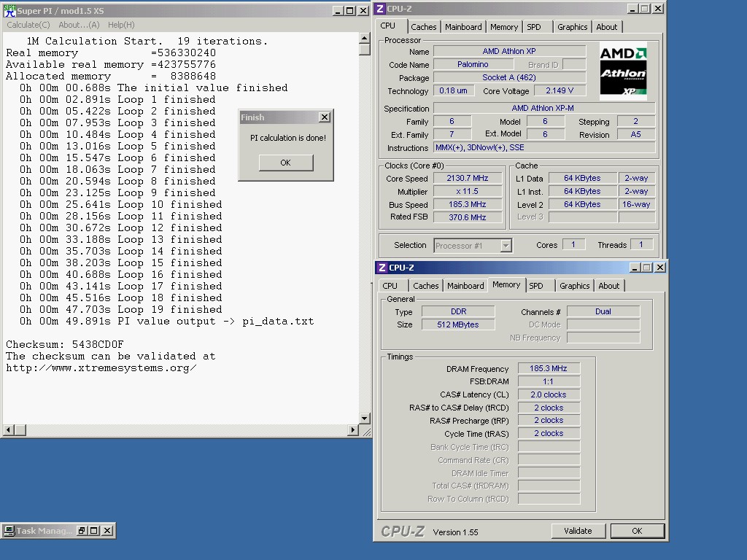This screenshot has height=560, width=747.
Task: Click the AMD Athlon XP logo image
Action: click(x=623, y=71)
